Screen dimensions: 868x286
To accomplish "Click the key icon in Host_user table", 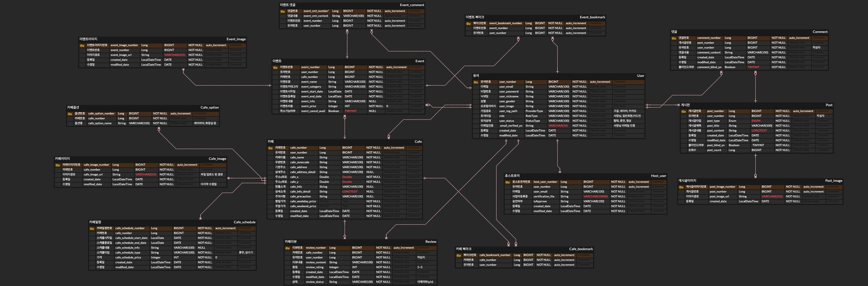I will click(x=507, y=182).
